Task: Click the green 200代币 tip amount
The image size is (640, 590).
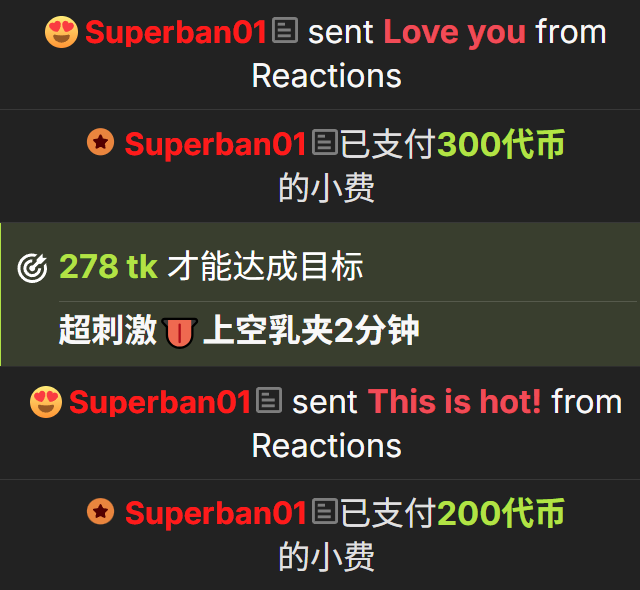Action: pyautogui.click(x=501, y=513)
